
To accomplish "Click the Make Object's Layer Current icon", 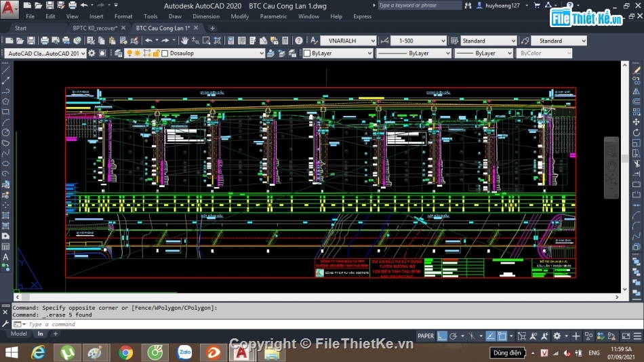I will tap(270, 54).
